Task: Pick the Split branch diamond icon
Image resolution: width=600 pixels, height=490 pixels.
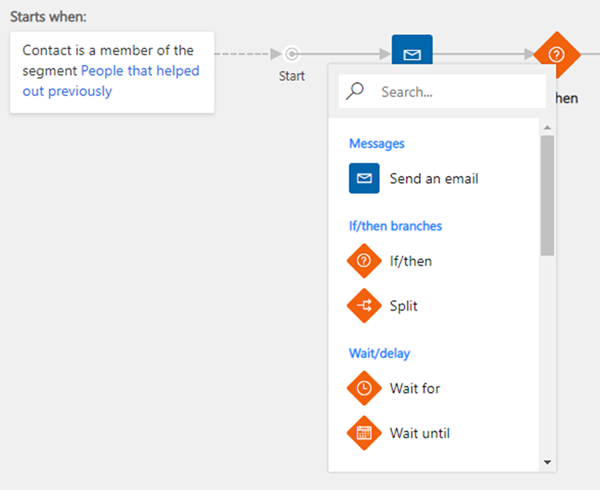Action: [364, 306]
